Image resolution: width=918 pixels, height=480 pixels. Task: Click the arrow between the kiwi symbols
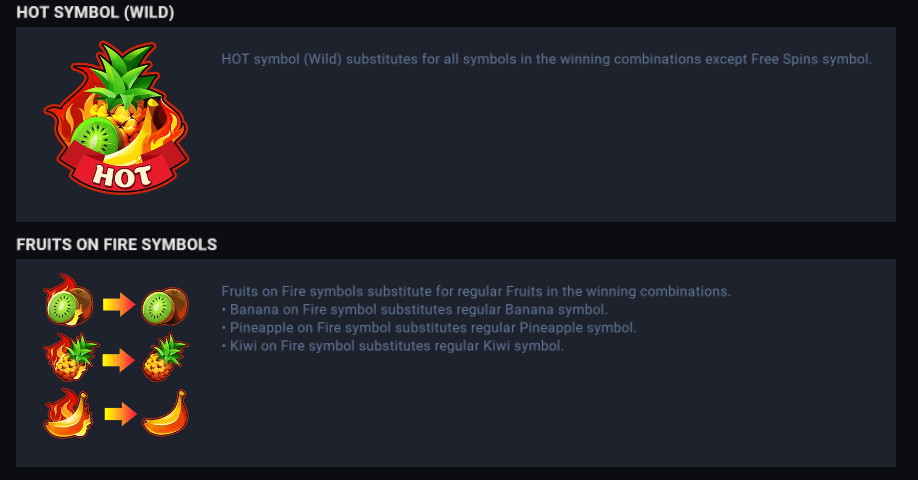[x=118, y=306]
